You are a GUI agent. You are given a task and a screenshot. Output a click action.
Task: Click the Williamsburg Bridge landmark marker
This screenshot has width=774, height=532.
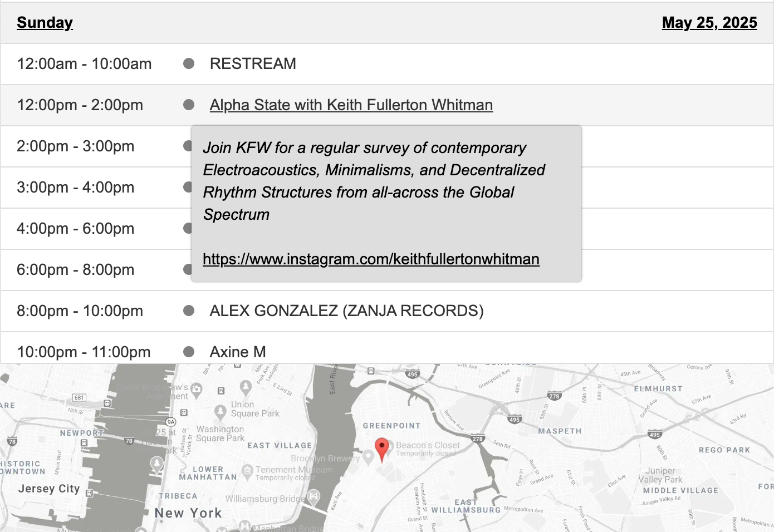click(x=314, y=495)
